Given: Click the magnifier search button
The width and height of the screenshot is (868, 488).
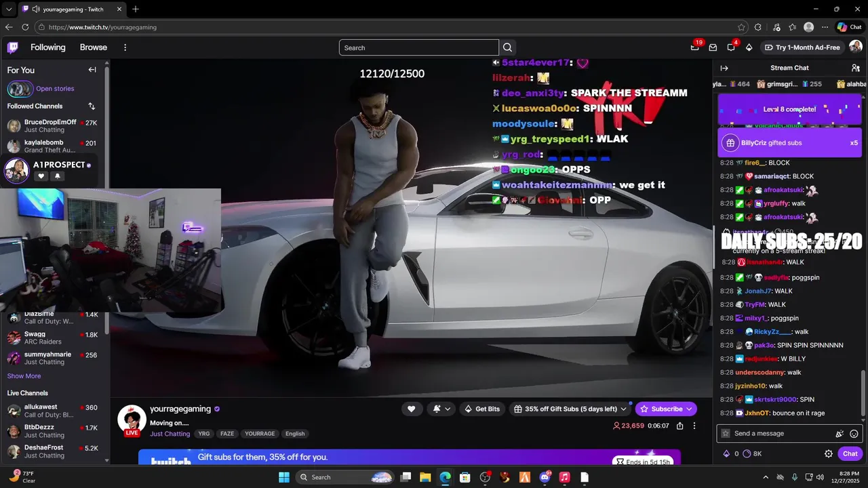Looking at the screenshot, I should coord(507,47).
